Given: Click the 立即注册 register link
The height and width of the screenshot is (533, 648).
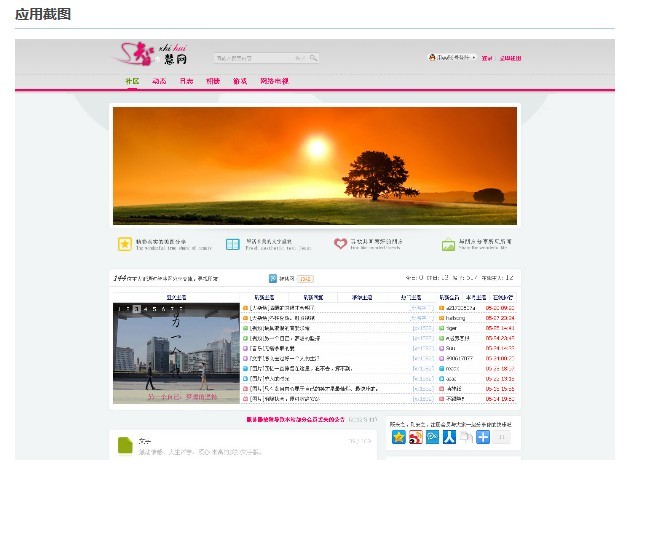Looking at the screenshot, I should tap(510, 58).
